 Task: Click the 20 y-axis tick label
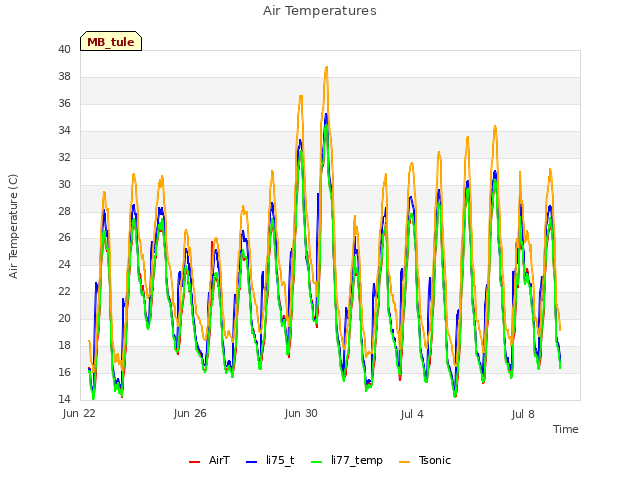click(64, 318)
